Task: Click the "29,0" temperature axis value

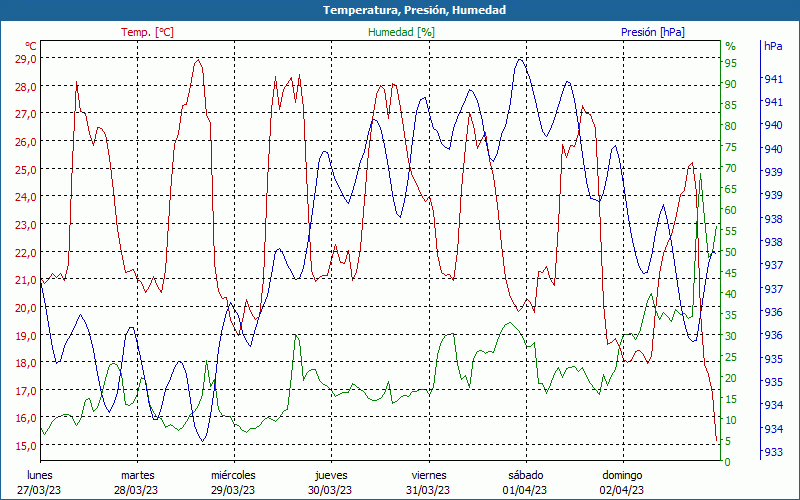Action: click(26, 59)
